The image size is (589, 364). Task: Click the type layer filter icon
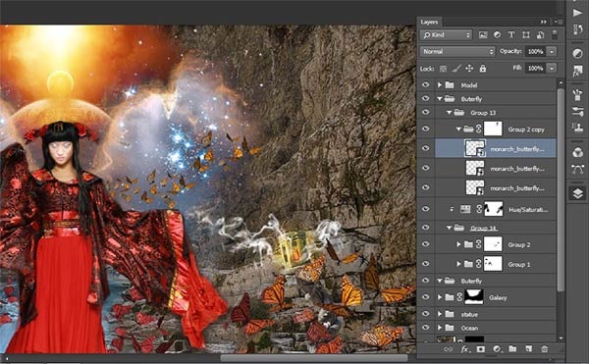point(511,35)
